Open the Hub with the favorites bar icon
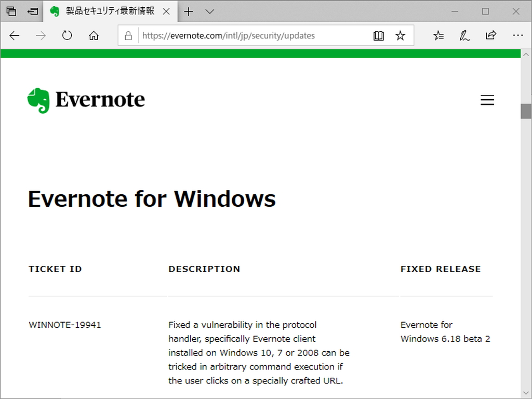The image size is (532, 399). [x=438, y=35]
